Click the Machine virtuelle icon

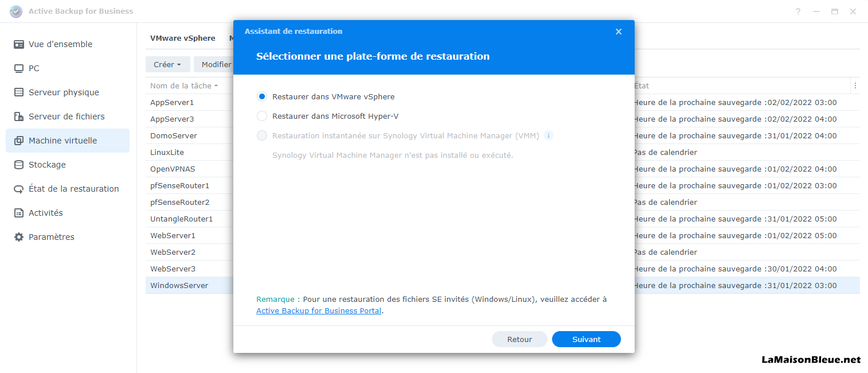(19, 141)
